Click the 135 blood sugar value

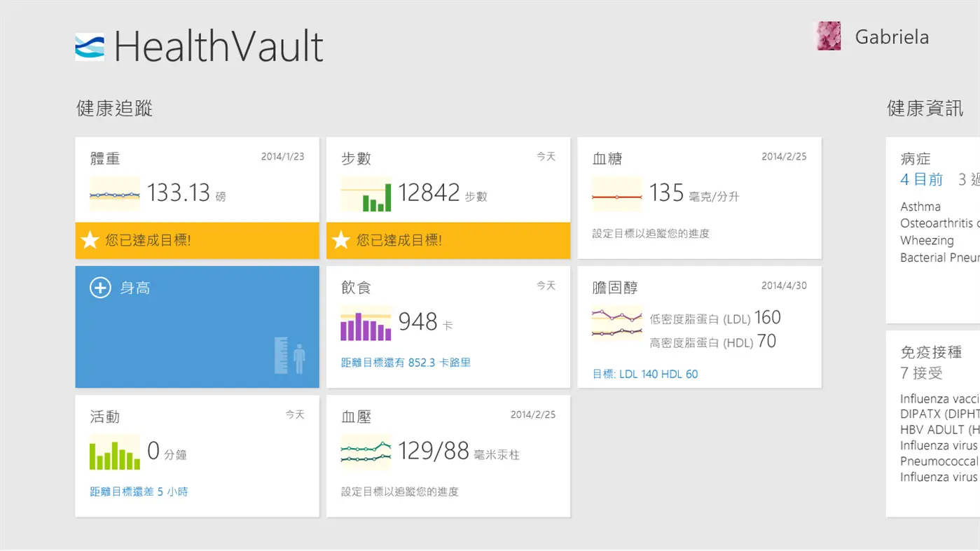(666, 193)
